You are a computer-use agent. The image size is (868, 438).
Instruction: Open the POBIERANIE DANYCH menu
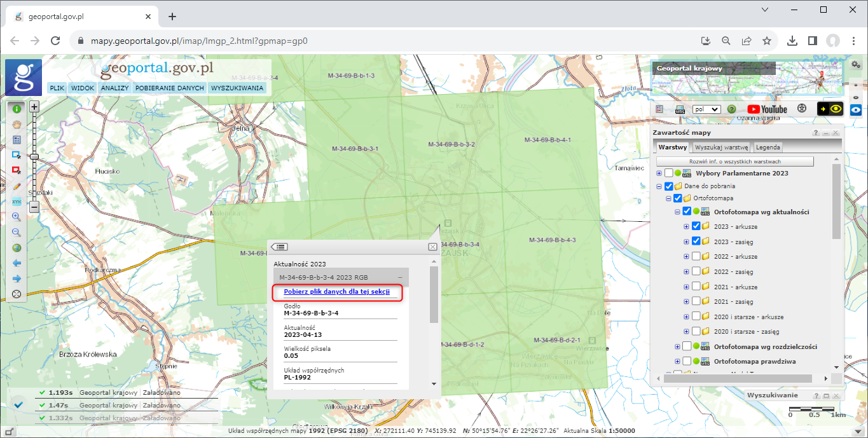coord(169,88)
